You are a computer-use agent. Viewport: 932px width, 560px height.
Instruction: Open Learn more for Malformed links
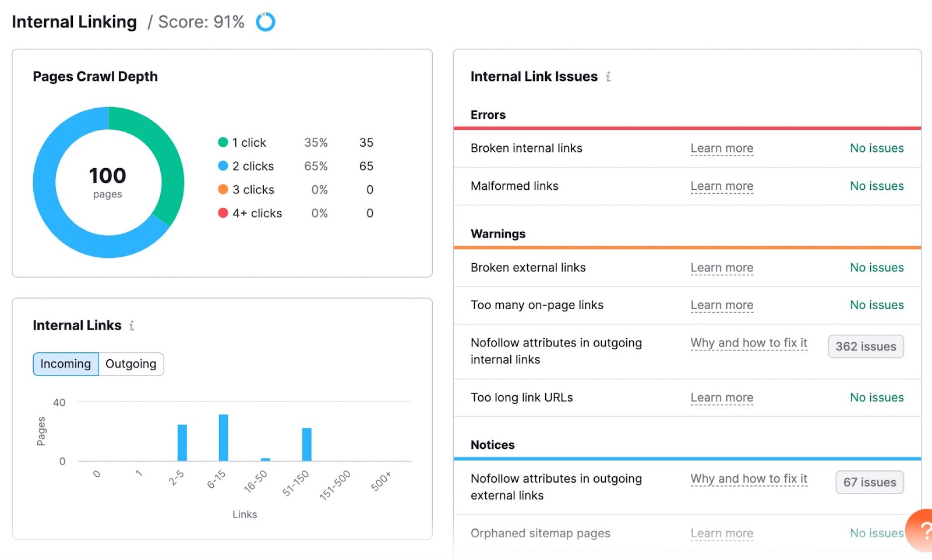pyautogui.click(x=722, y=186)
